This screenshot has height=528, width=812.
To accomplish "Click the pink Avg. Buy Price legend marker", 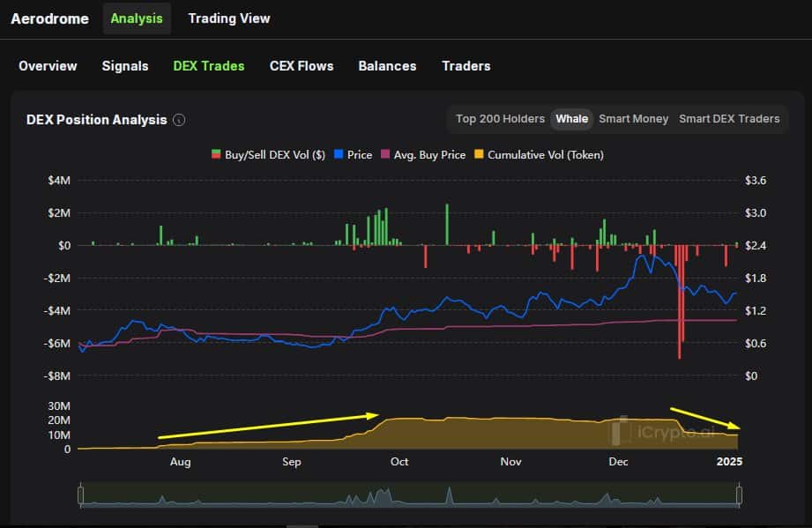I will click(384, 155).
